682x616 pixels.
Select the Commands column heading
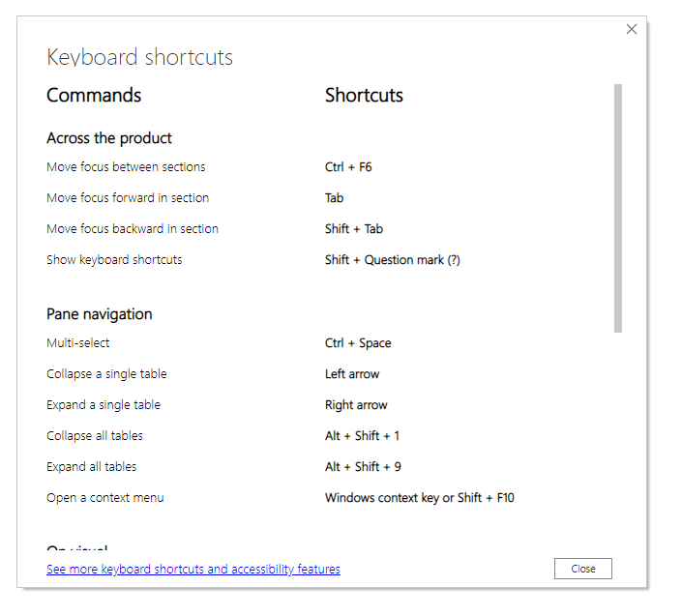coord(94,95)
